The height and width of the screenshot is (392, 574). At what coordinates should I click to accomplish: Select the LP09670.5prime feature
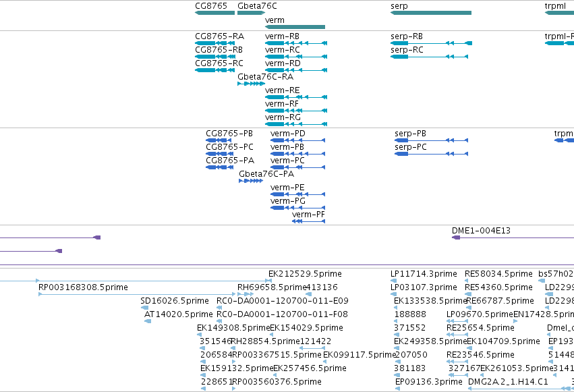tap(457, 321)
